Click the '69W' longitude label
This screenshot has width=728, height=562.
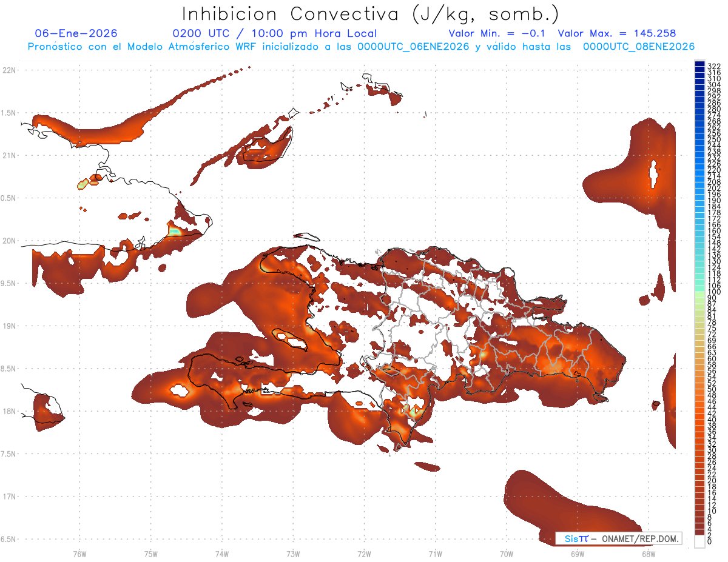577,554
